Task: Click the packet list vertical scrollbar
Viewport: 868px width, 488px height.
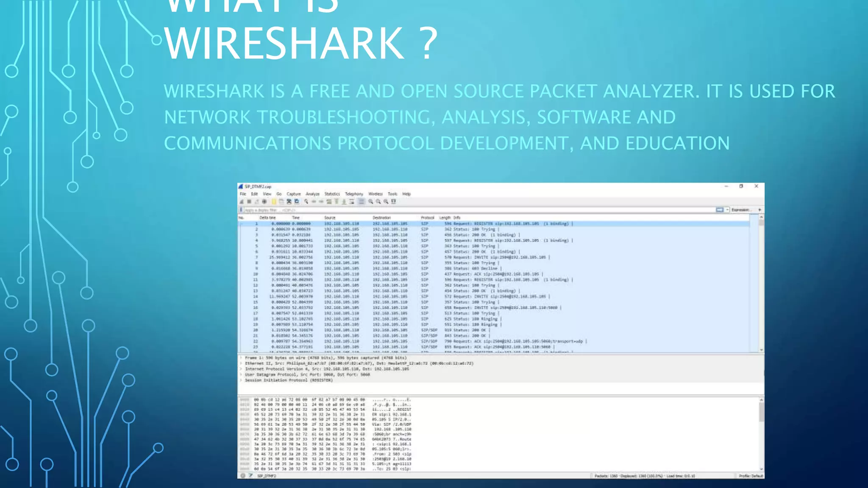Action: [761, 284]
